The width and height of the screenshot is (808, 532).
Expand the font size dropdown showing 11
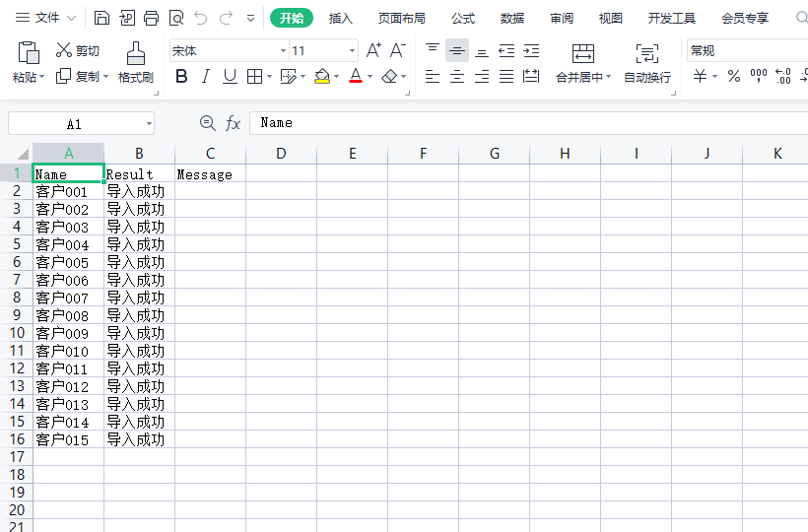coord(352,51)
